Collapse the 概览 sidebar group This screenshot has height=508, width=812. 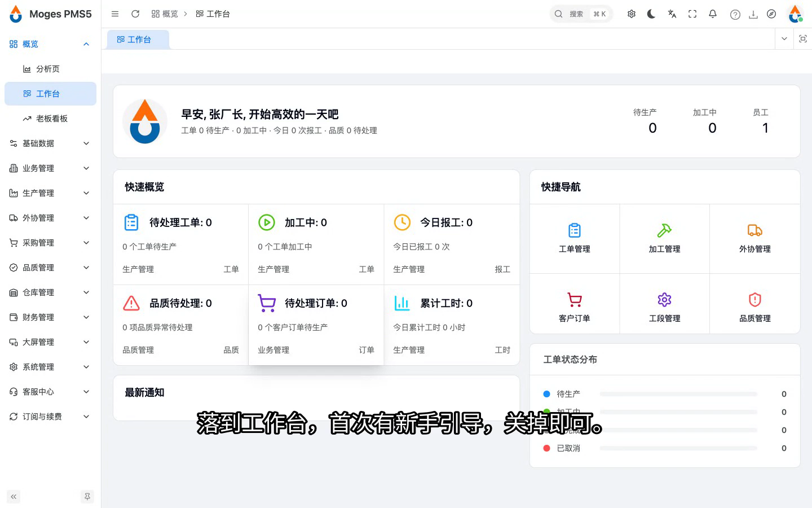(50, 44)
